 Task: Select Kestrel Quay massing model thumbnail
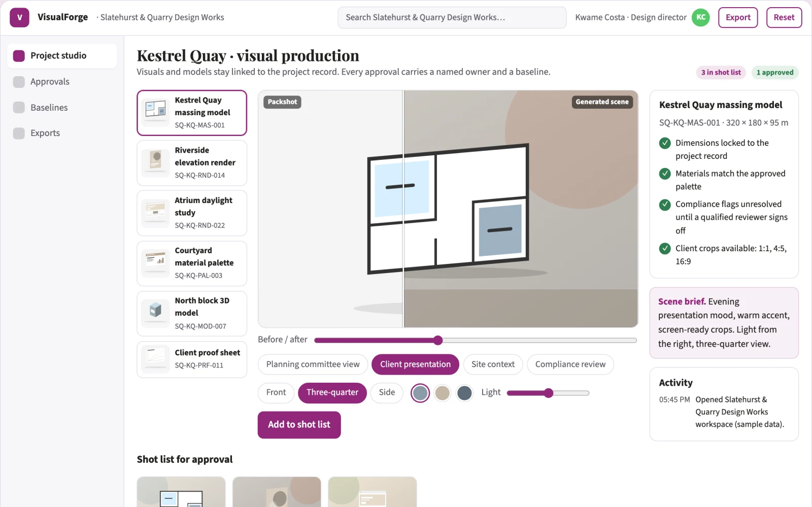[x=155, y=113]
